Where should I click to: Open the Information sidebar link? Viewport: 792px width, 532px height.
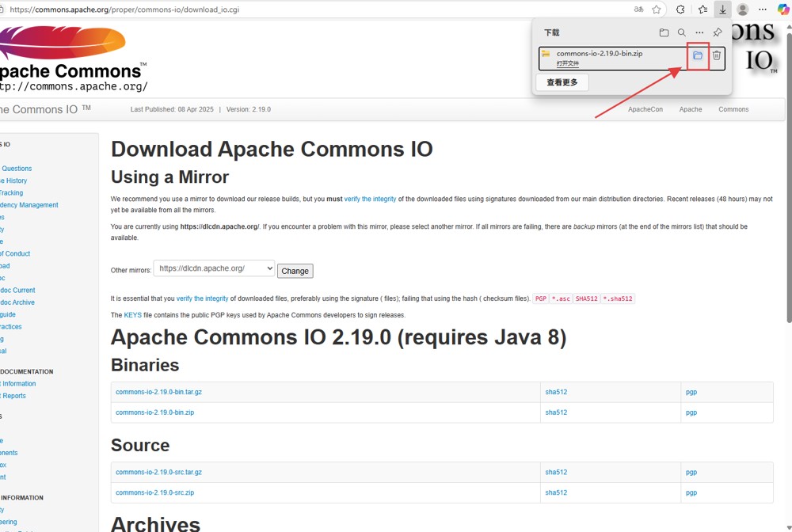coord(18,384)
